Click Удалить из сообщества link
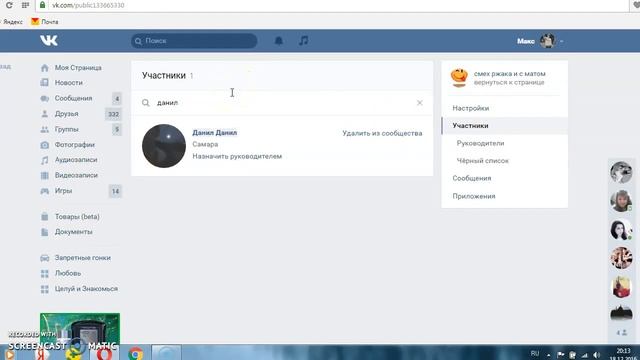640x360 pixels. pos(382,133)
